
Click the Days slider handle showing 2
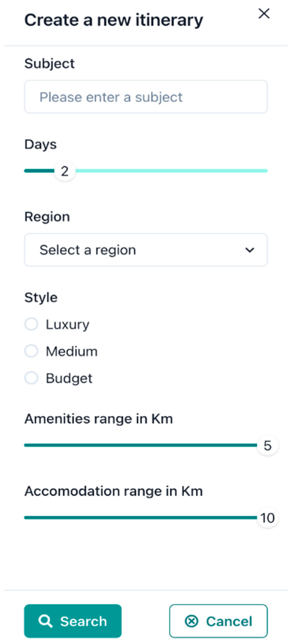pyautogui.click(x=65, y=171)
